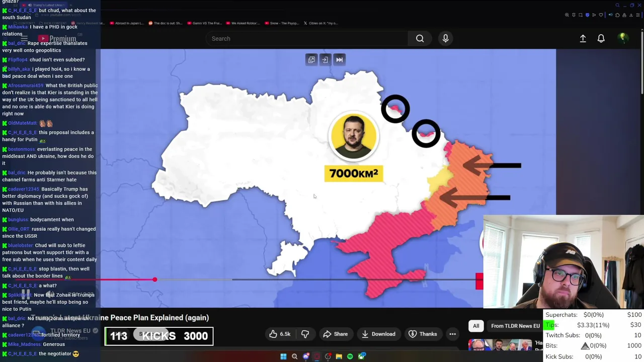Click the browser pinboard pin icon
The width and height of the screenshot is (644, 362).
pos(574,15)
